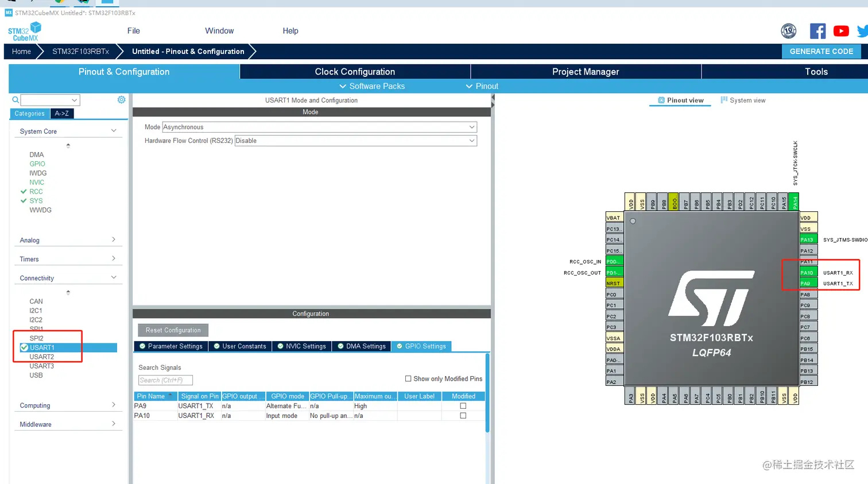Viewport: 868px width, 484px height.
Task: Click the GPIO settings vertical scrollbar
Action: click(487, 393)
